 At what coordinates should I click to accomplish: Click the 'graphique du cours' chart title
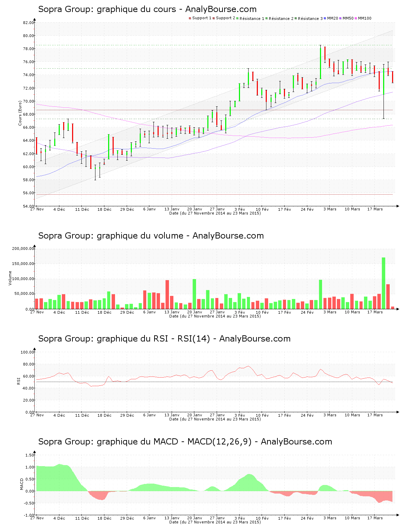(147, 9)
